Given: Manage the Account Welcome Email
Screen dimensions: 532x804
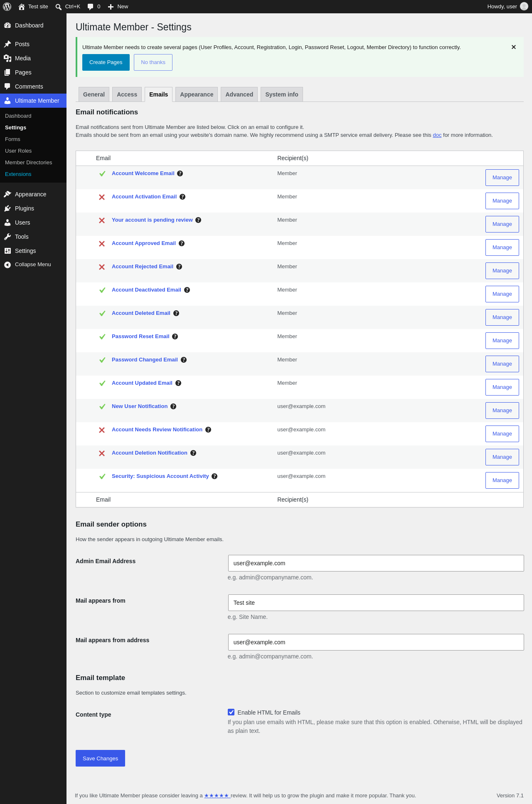Looking at the screenshot, I should 502,178.
